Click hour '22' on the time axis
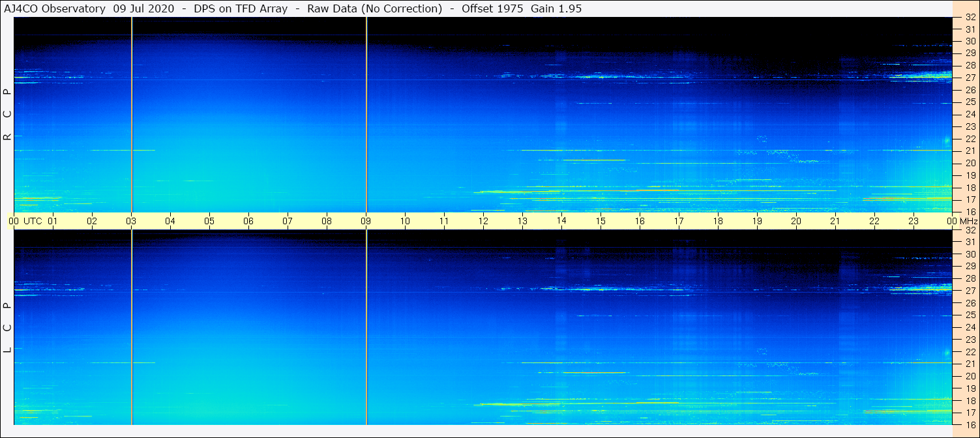This screenshot has height=438, width=980. pos(874,221)
